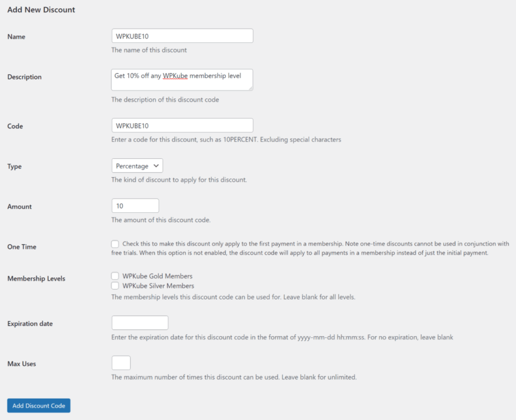Check the WPKube Silver Members checkbox
Screen dimensions: 516x420
115,286
